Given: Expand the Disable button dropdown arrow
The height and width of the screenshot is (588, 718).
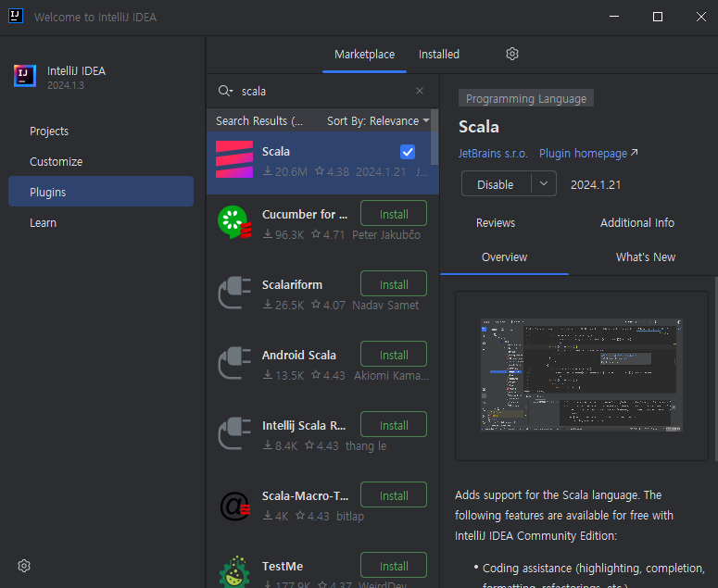Looking at the screenshot, I should click(x=544, y=183).
